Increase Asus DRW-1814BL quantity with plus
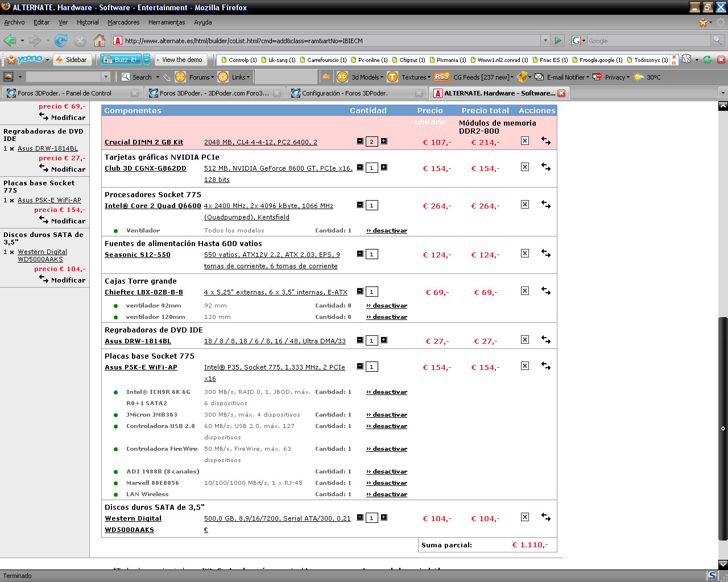The image size is (728, 582). tap(384, 340)
